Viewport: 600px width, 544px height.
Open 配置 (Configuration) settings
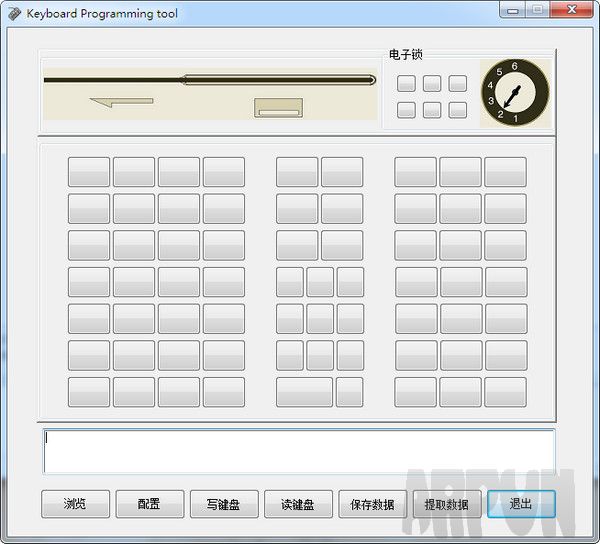coord(149,504)
